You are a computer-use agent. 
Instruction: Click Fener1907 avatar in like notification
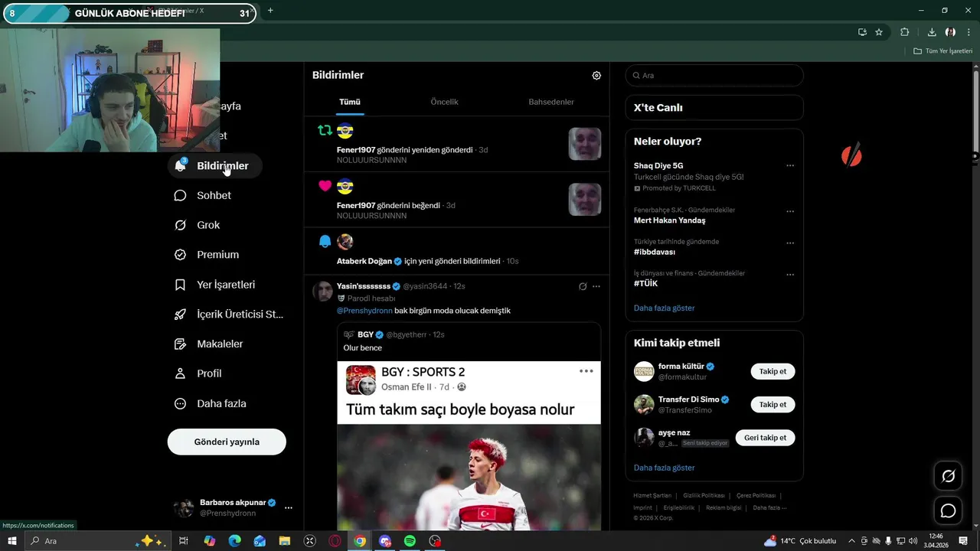pyautogui.click(x=345, y=186)
